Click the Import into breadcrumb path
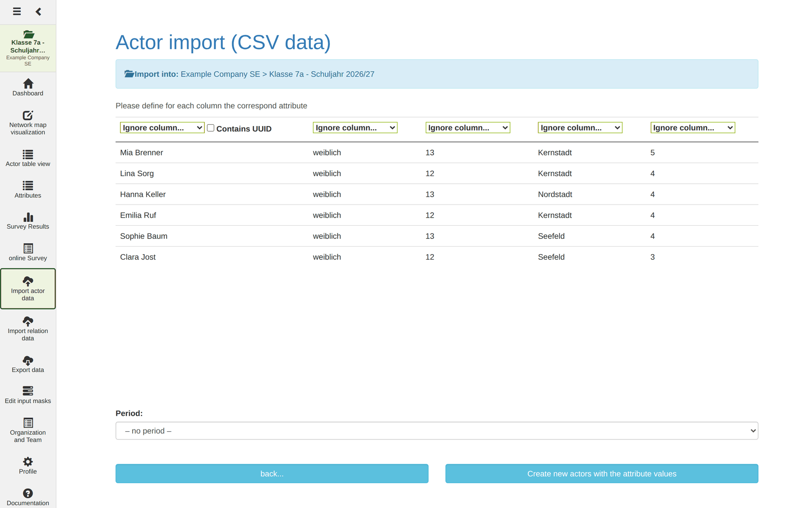 coord(277,74)
